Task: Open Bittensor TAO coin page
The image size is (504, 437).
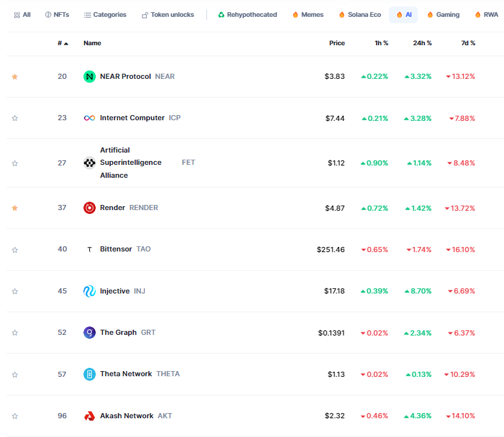Action: [125, 249]
